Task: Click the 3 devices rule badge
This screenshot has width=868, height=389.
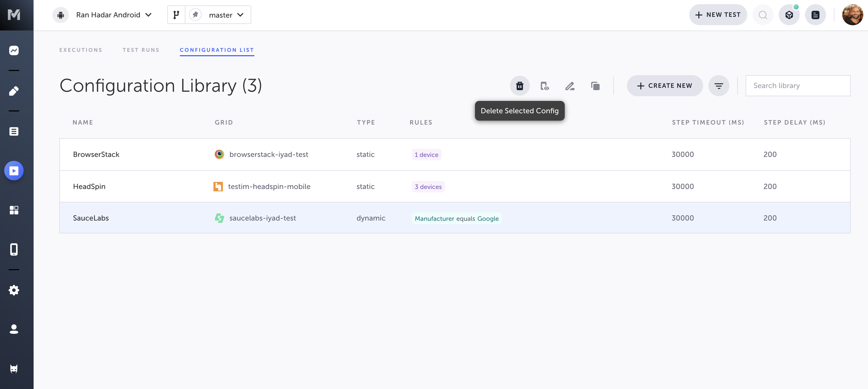Action: 428,187
